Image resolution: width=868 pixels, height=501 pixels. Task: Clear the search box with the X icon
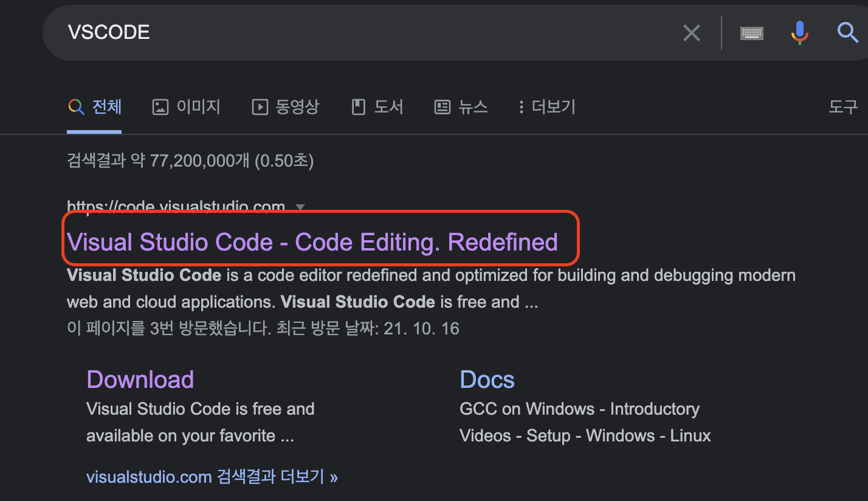coord(692,33)
